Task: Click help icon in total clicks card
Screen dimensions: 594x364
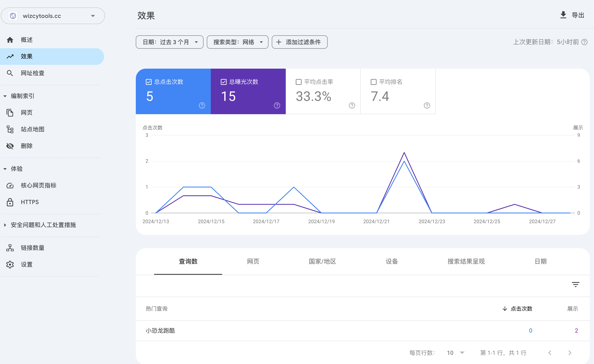Action: [x=202, y=105]
